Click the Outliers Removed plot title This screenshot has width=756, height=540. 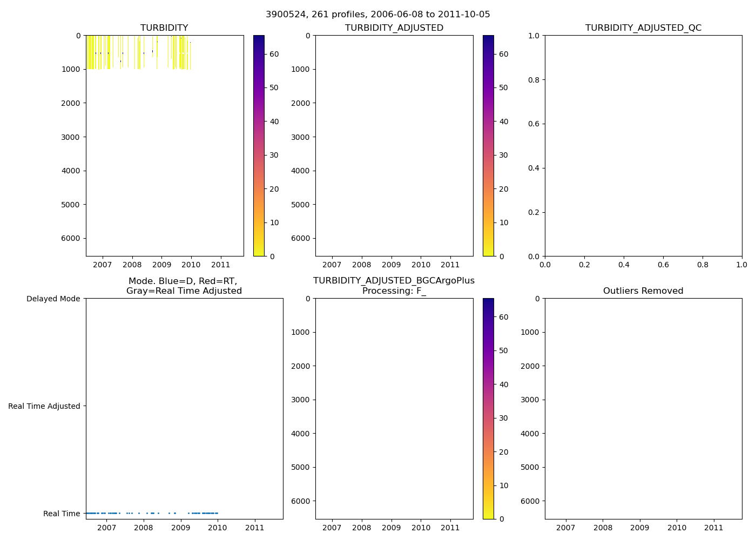click(x=643, y=291)
